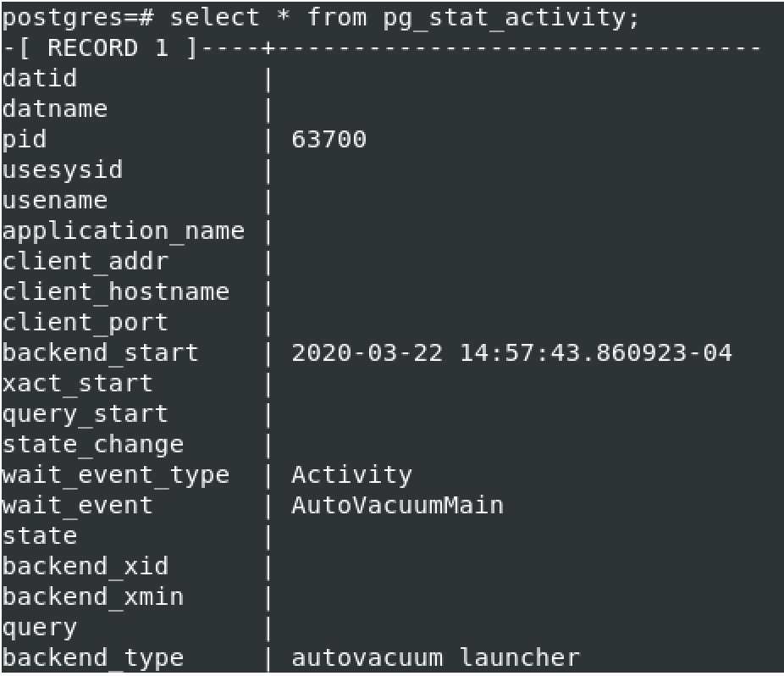Click the state_change field name
Screen dimensions: 784x676
click(93, 445)
